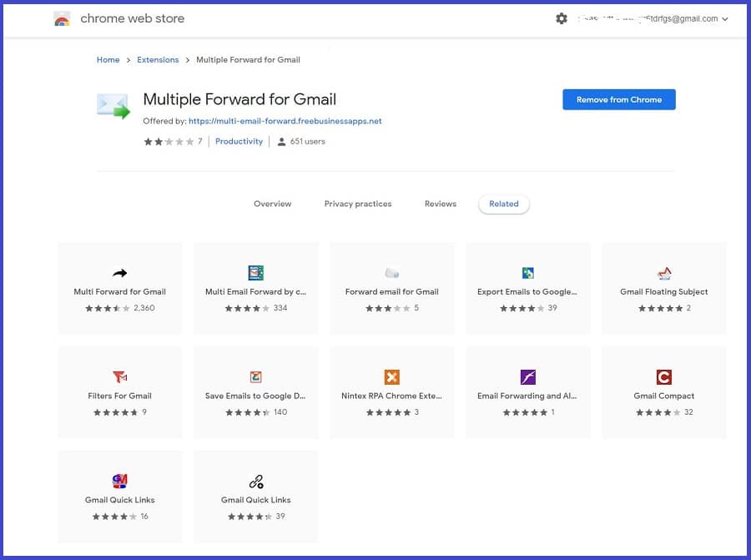Screen dimensions: 751x560
Task: Click the chrome web store title text
Action: tap(132, 18)
